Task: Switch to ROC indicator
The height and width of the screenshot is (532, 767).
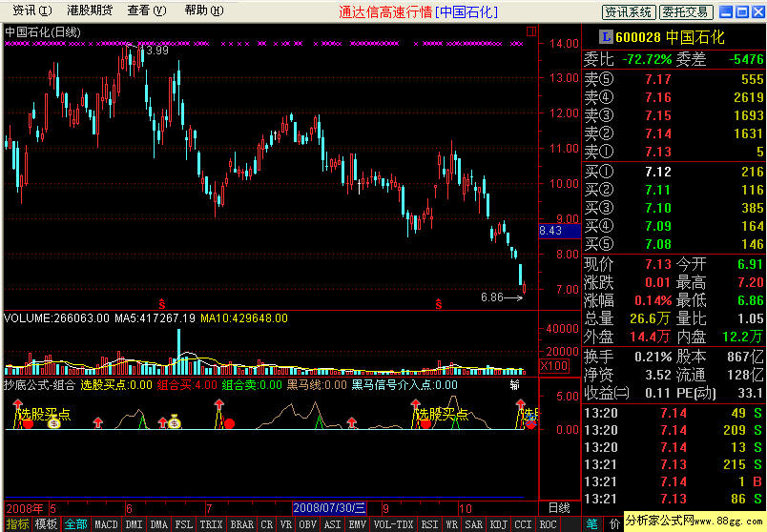Action: pos(548,524)
